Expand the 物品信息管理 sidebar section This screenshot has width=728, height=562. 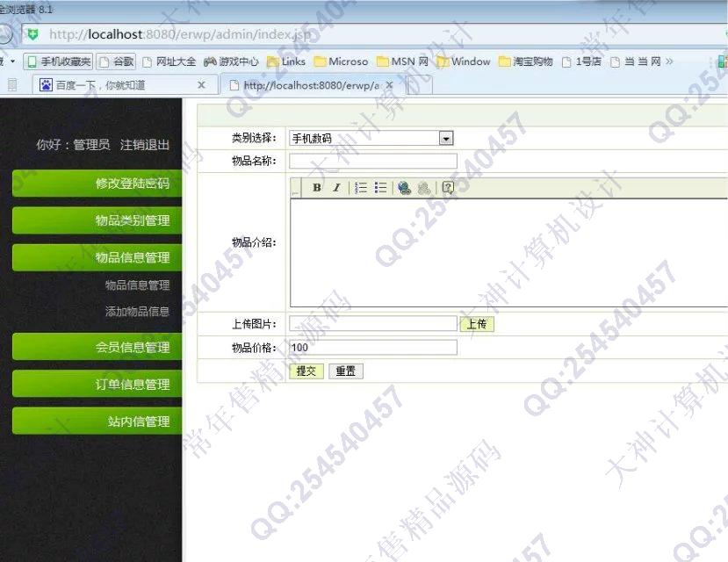coord(97,257)
